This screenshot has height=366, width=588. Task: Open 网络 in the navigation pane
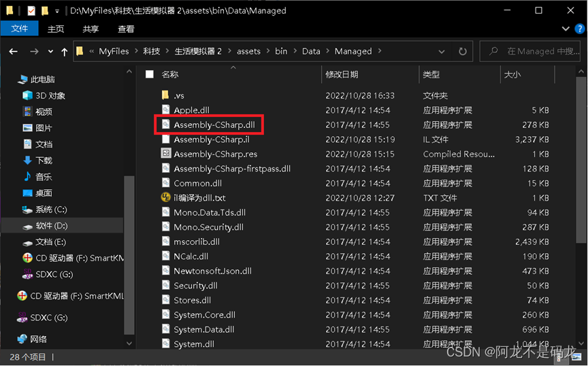(32, 339)
